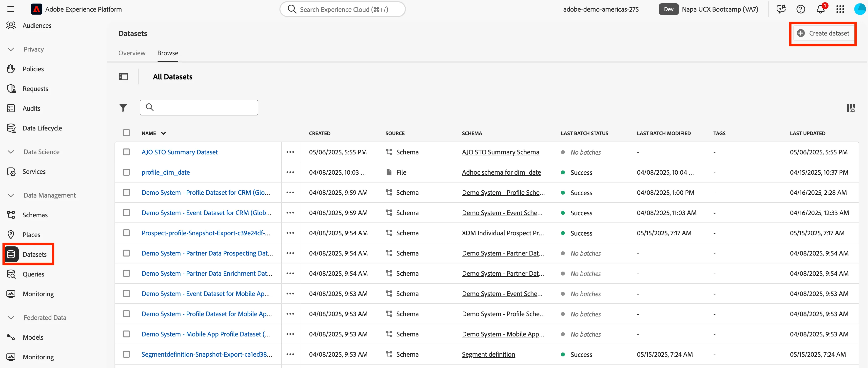The height and width of the screenshot is (368, 868).
Task: Check the Segmentdefinition-Snapshot-Export row checkbox
Action: pos(126,354)
